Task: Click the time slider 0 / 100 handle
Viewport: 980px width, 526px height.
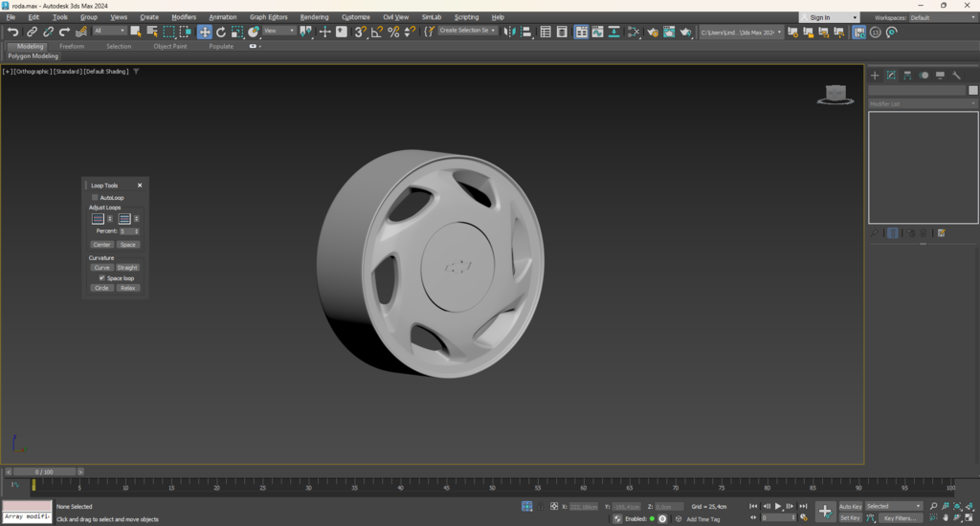Action: click(x=44, y=471)
